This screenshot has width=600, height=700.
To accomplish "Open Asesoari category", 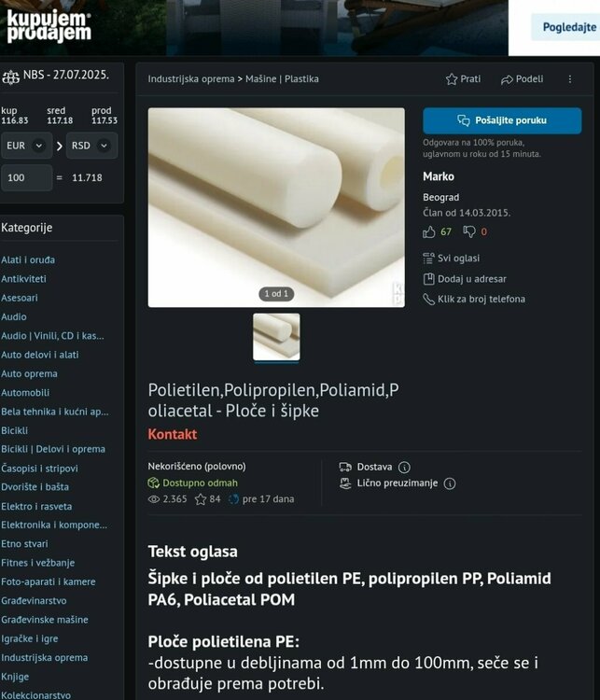I will click(20, 298).
